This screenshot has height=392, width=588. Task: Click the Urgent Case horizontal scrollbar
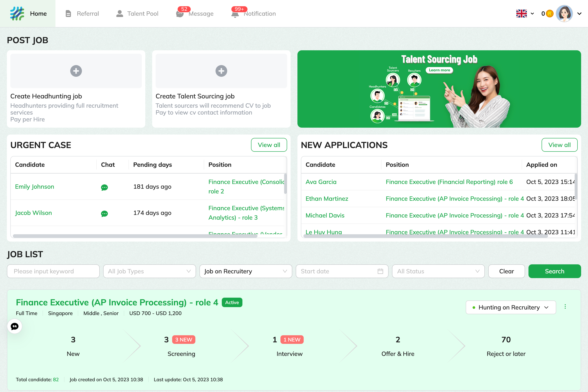click(135, 236)
